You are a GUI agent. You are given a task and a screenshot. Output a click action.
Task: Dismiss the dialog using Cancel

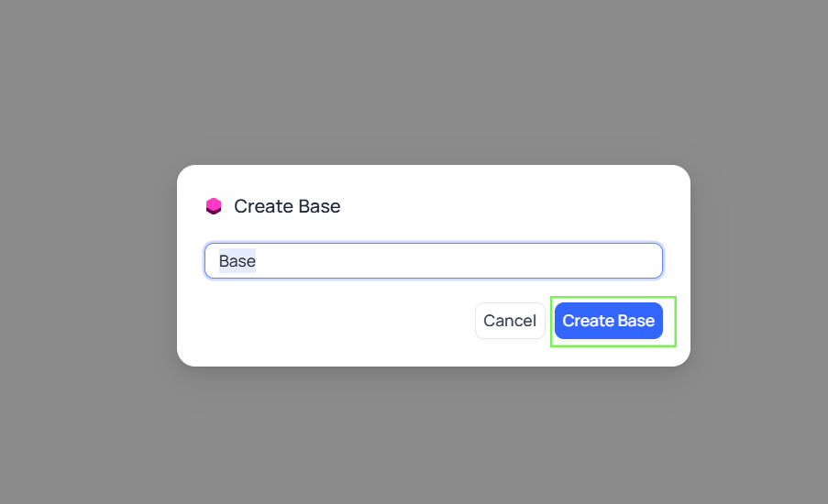[x=510, y=321]
